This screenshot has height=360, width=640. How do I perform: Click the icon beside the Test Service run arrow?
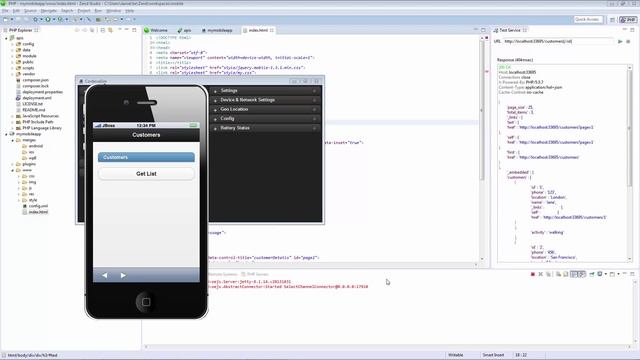tap(628, 41)
